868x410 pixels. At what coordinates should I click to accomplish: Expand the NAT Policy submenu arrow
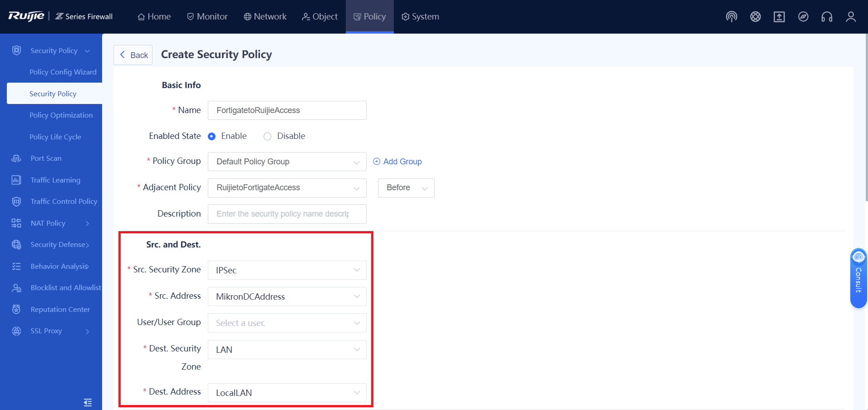(x=87, y=223)
